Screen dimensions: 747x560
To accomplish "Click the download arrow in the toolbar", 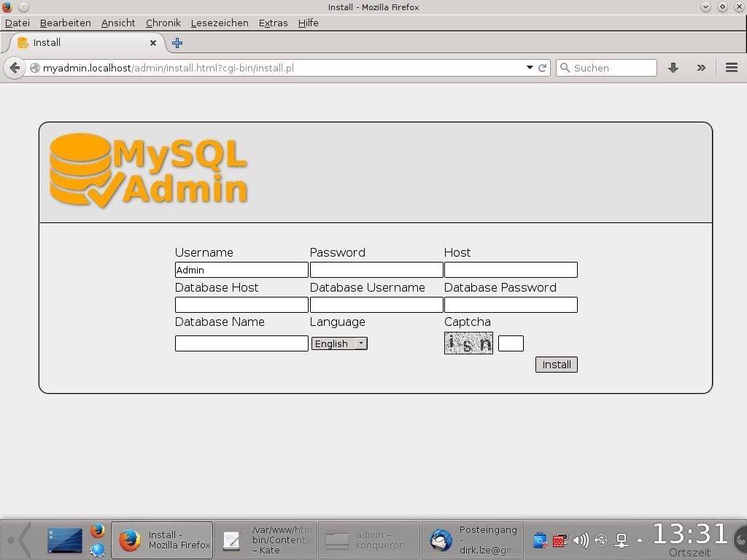I will click(x=673, y=68).
